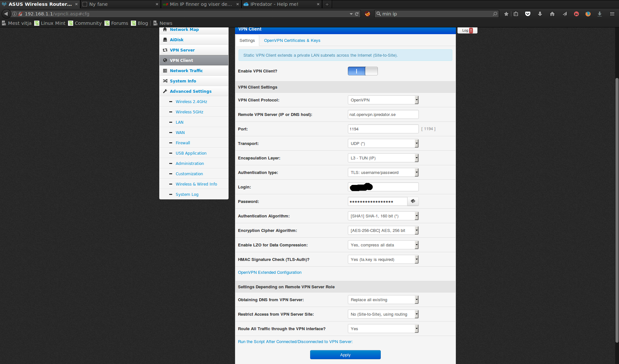619x364 pixels.
Task: Switch to IPredator Help me tab
Action: pos(281,4)
